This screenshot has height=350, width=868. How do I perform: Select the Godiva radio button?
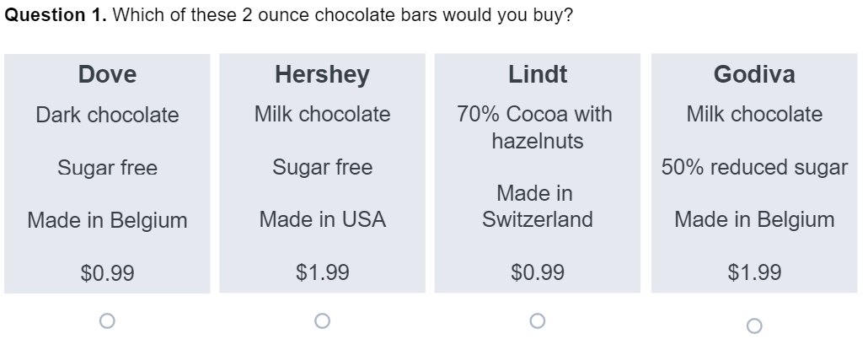(x=754, y=326)
